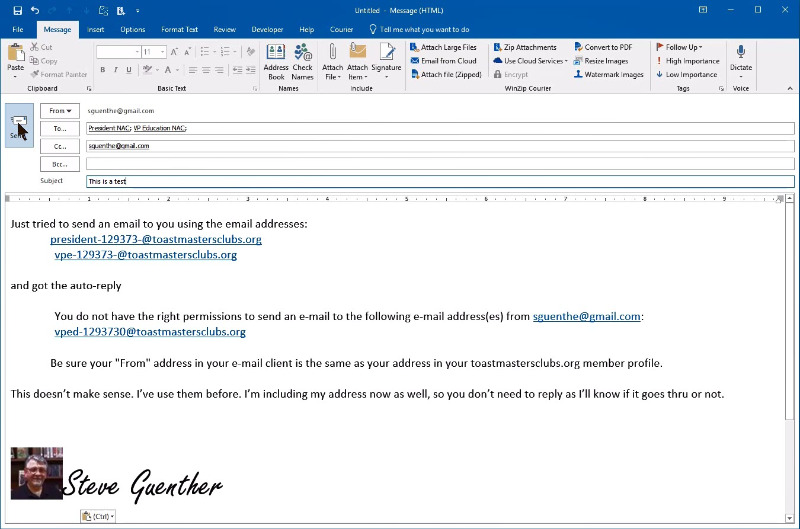Open Attach Item menu
800x529 pixels.
pos(357,62)
